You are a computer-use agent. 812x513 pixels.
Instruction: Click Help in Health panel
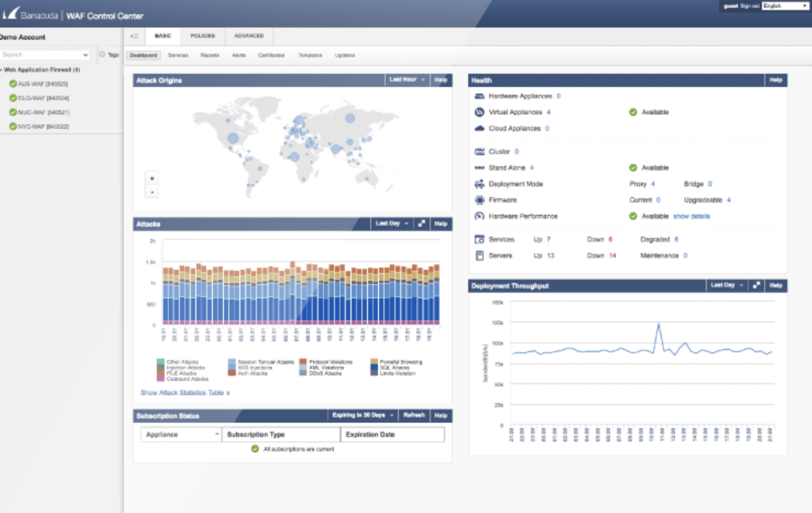(776, 80)
